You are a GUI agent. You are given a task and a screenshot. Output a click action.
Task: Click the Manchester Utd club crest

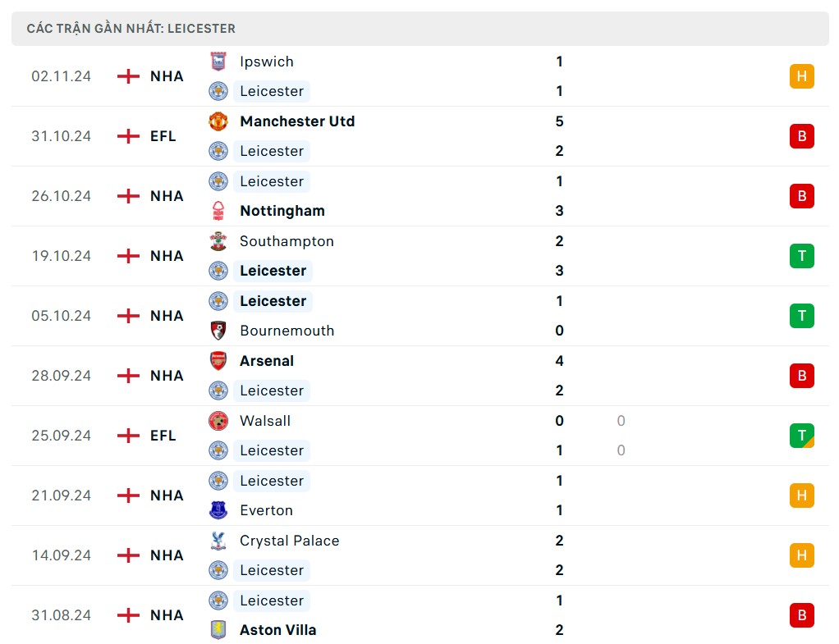pos(218,121)
